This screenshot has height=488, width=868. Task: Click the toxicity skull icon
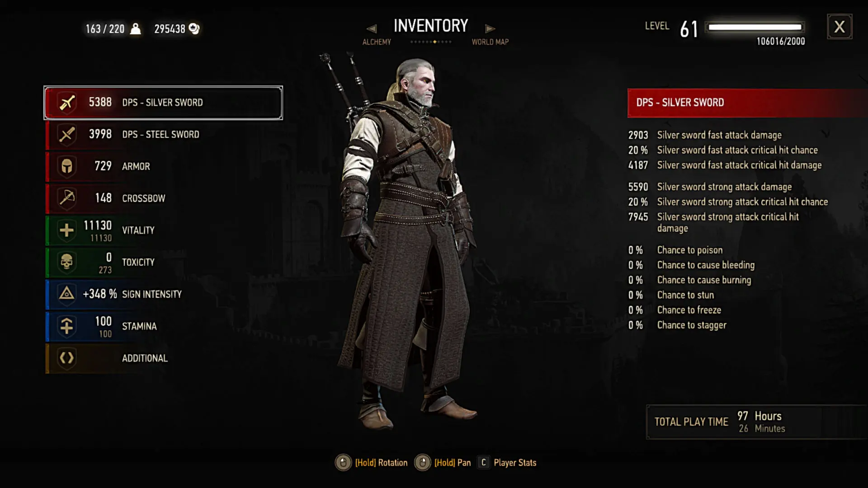tap(67, 262)
